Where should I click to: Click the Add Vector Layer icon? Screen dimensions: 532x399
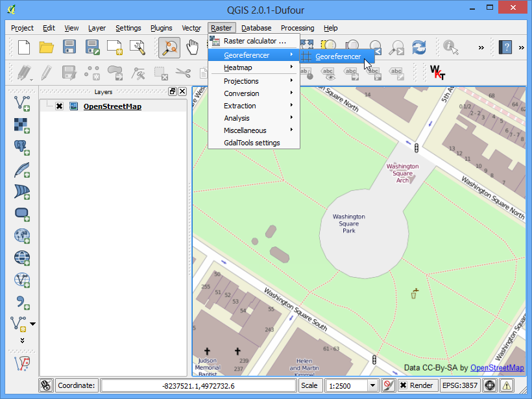coord(21,104)
